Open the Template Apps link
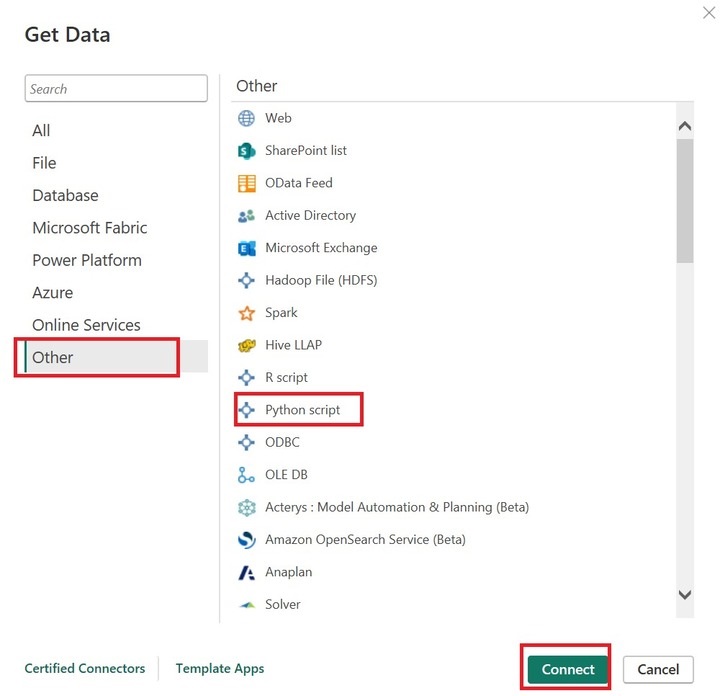Screen dimensions: 720x696 click(220, 669)
